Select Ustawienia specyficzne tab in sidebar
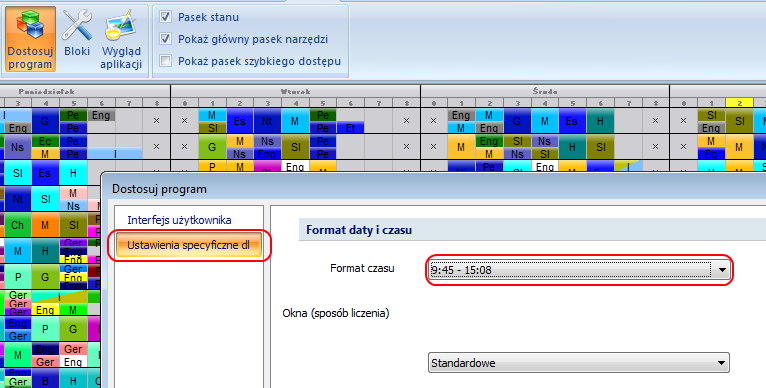766x388 pixels. [x=189, y=245]
